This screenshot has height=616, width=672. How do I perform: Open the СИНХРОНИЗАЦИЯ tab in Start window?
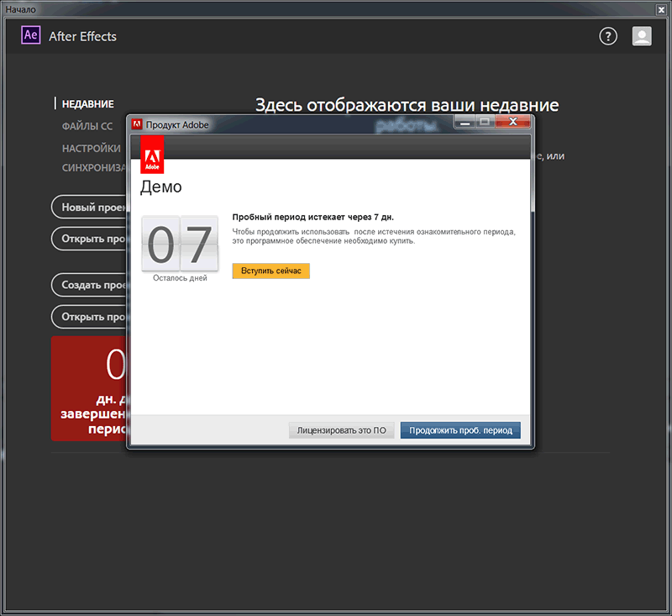[x=94, y=167]
